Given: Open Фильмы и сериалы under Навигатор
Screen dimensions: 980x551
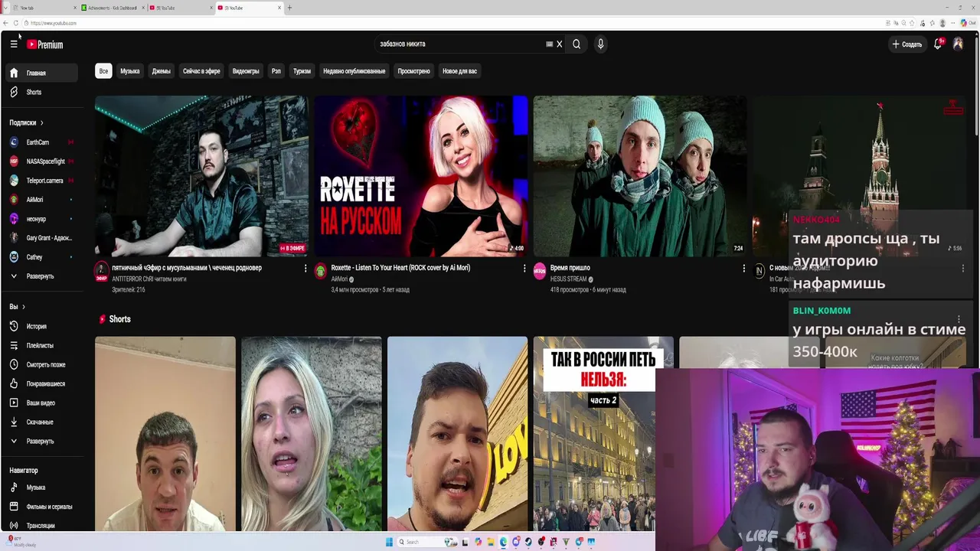Looking at the screenshot, I should pyautogui.click(x=41, y=507).
